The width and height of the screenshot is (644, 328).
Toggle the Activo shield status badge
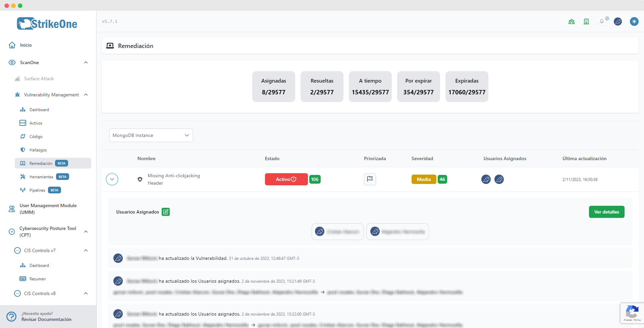tap(286, 179)
